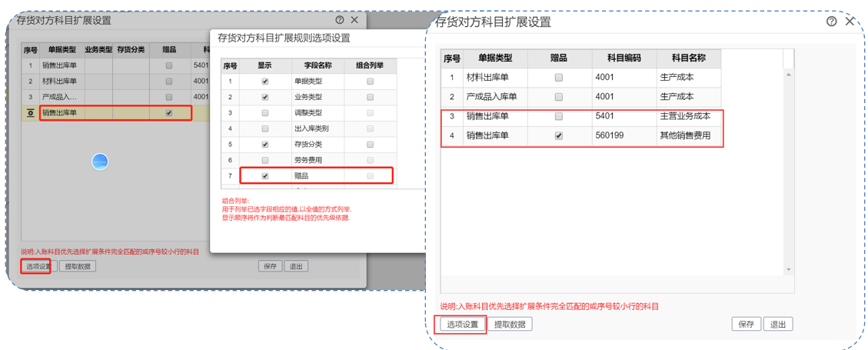Screen dimensions: 868x350
Task: Click the help icon beside the smaller dialog's close button
Action: (340, 20)
